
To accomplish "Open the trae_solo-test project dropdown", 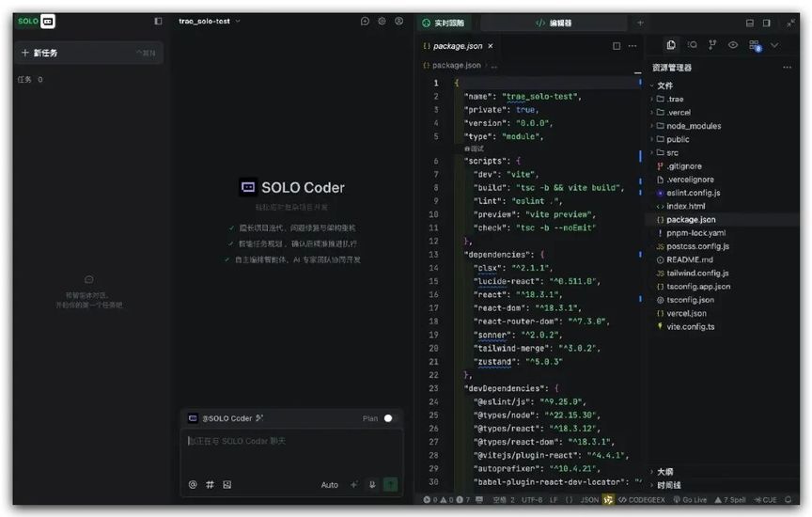I will pos(210,21).
